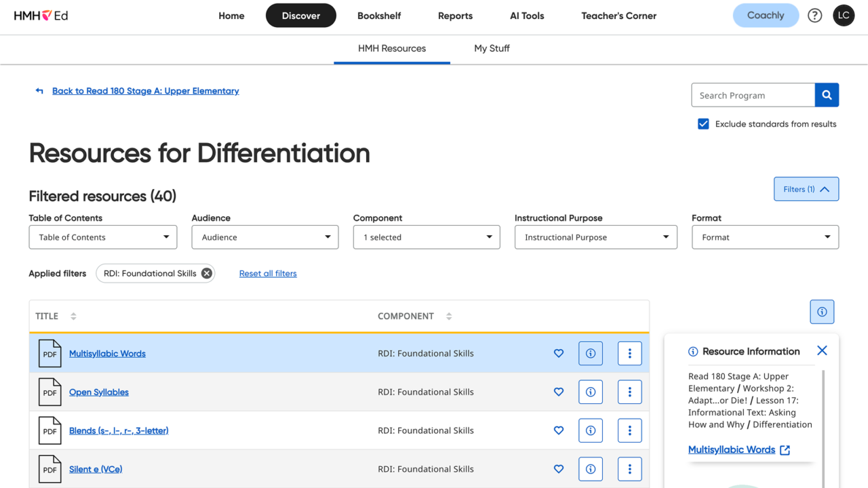The image size is (868, 488).
Task: Favorite the Multisyllabic Words resource
Action: click(x=559, y=353)
